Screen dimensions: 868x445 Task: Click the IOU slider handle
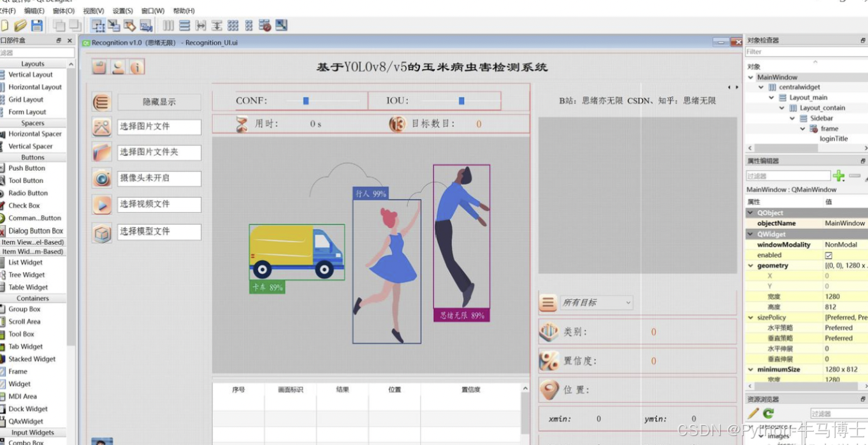coord(461,101)
